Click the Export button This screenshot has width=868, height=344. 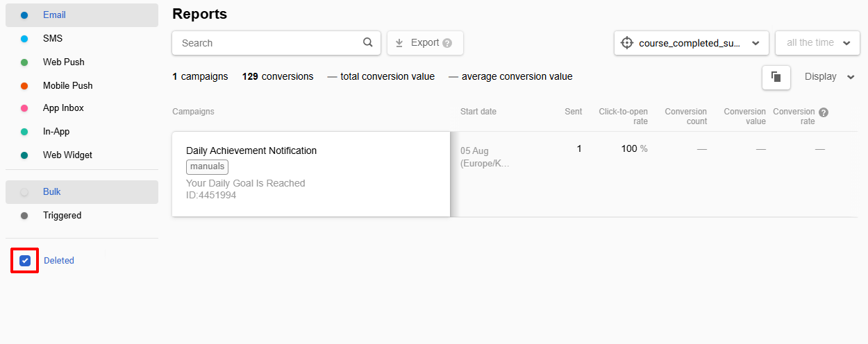pos(424,43)
